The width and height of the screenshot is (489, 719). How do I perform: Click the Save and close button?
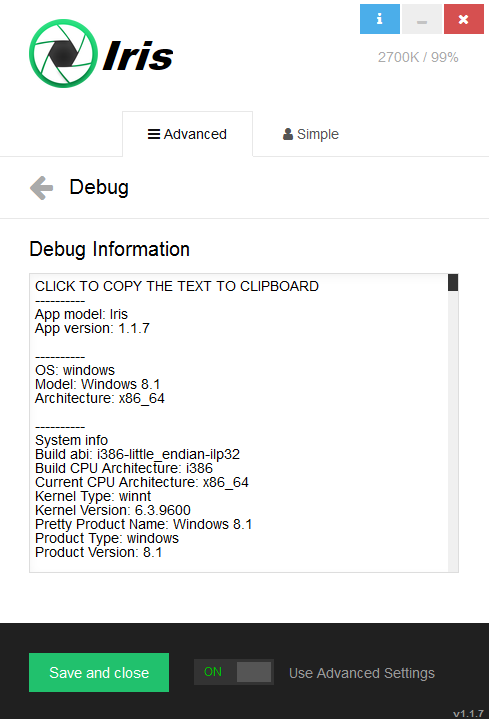[x=99, y=672]
